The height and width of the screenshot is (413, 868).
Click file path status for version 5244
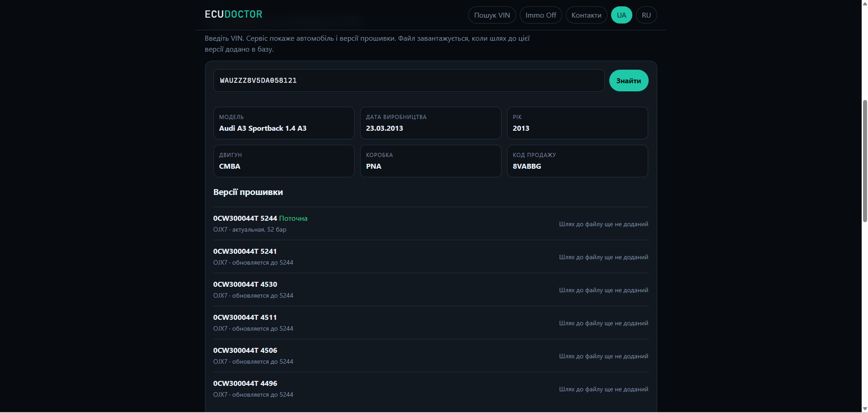click(x=603, y=224)
